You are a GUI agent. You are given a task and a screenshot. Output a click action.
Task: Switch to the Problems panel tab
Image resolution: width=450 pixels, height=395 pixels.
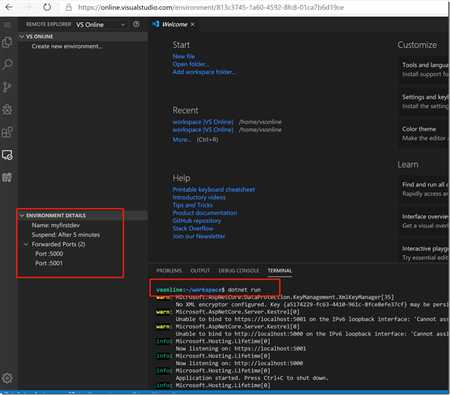click(x=169, y=270)
